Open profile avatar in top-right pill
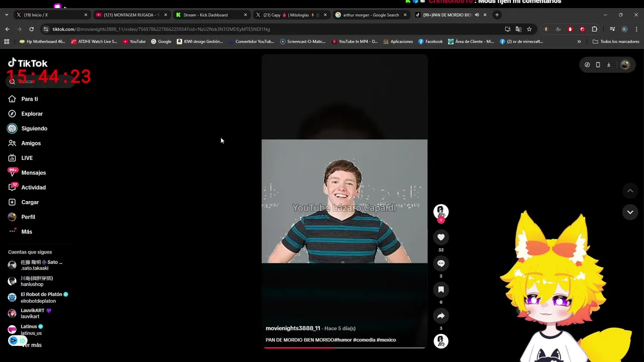The image size is (644, 362). (625, 65)
